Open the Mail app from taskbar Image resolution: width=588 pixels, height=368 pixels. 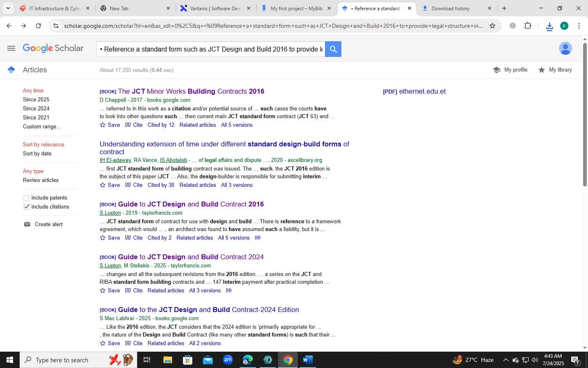tap(207, 360)
